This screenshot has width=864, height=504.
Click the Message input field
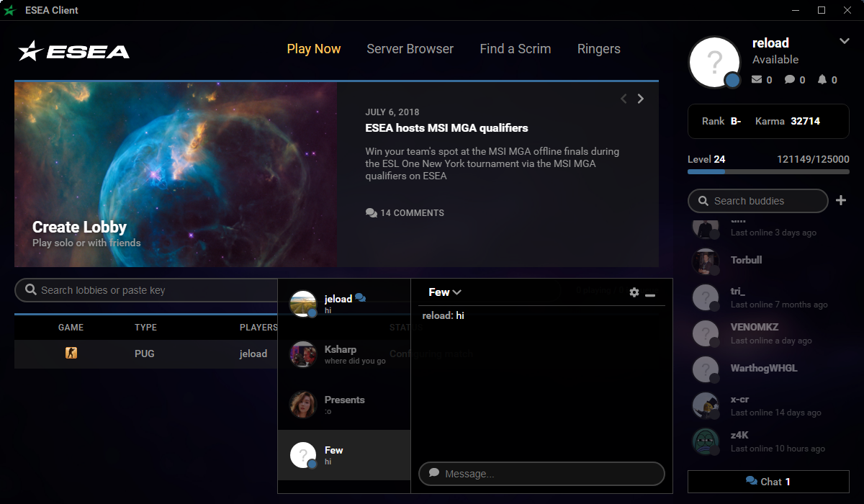541,474
